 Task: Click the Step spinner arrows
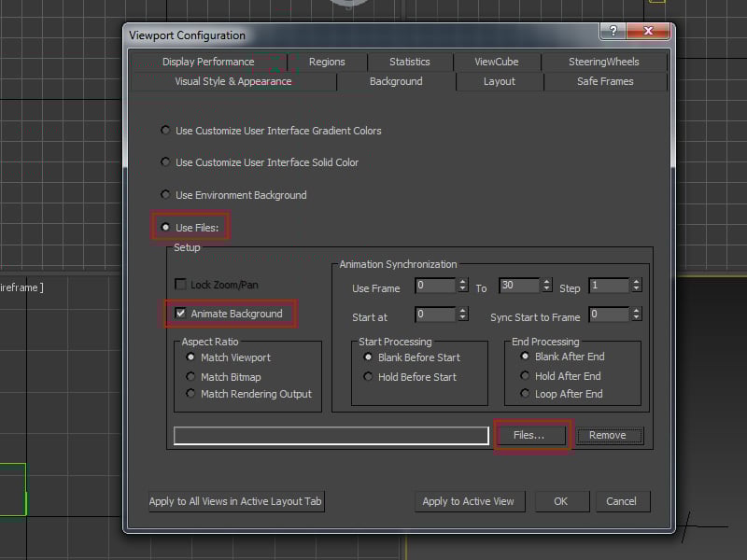[636, 286]
